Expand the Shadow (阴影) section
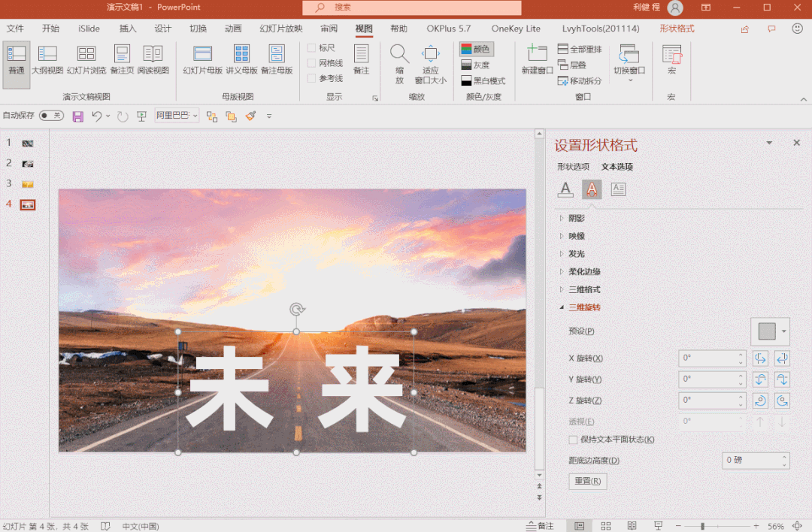The width and height of the screenshot is (812, 532). pos(576,218)
